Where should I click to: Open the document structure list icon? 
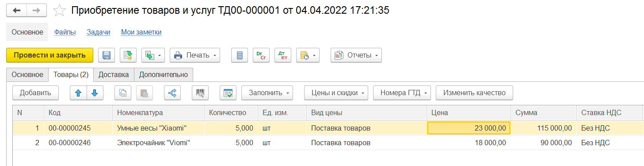coord(240,55)
